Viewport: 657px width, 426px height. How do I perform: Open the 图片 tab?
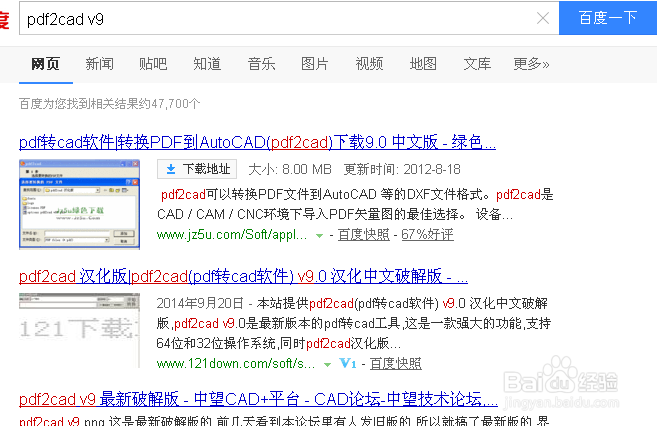(315, 64)
